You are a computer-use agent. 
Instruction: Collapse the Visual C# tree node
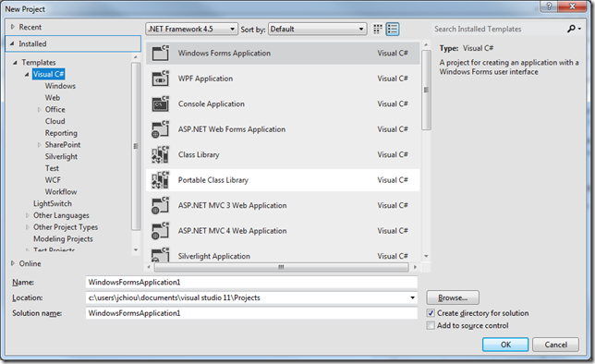(27, 75)
